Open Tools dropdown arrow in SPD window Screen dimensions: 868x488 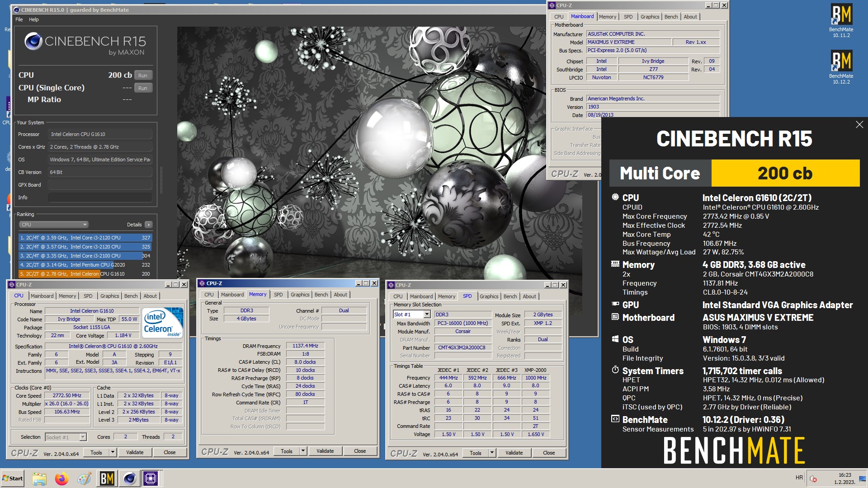(x=492, y=453)
